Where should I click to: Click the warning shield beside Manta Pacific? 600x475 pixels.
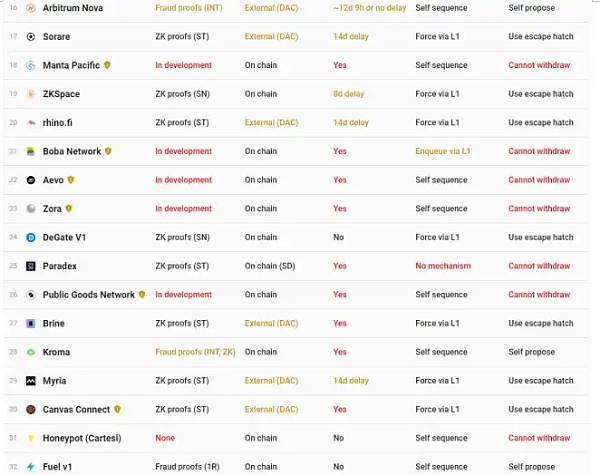click(108, 65)
